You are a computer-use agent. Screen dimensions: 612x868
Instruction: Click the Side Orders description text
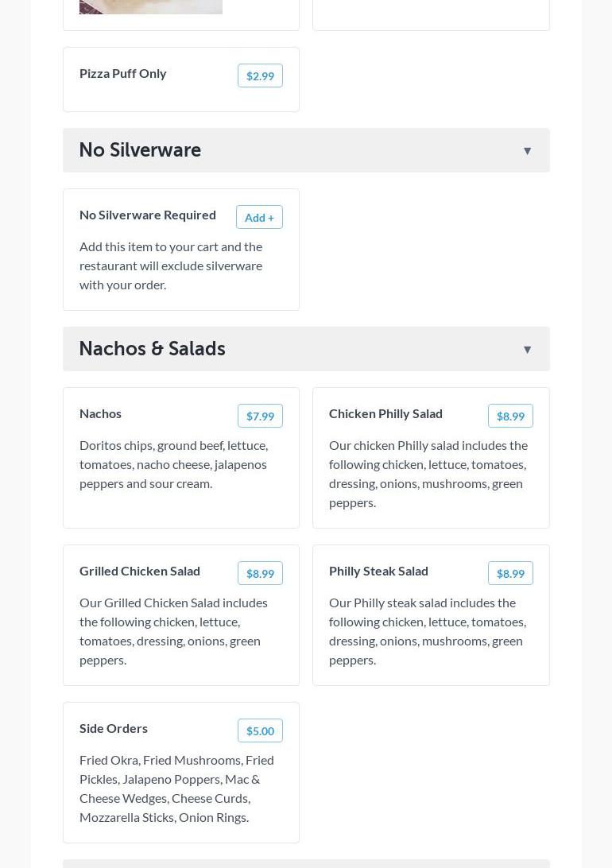(x=176, y=788)
